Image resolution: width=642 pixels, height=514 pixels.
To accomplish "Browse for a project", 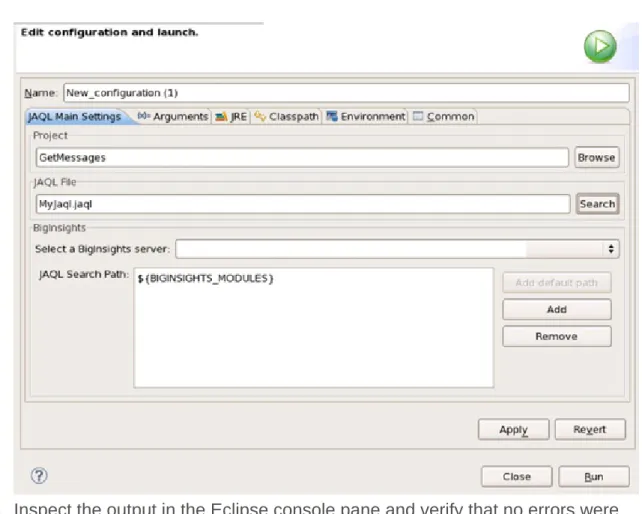I will (x=597, y=158).
